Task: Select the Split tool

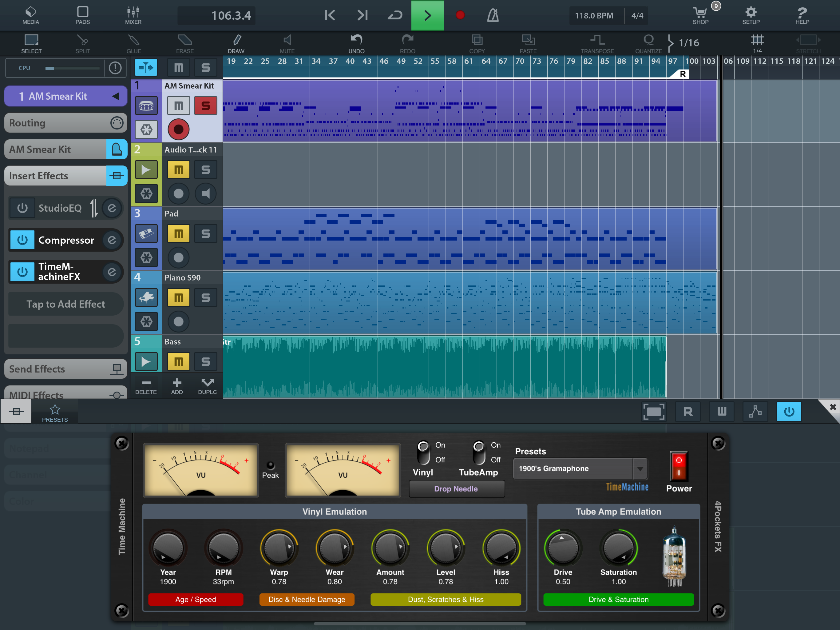Action: [82, 43]
